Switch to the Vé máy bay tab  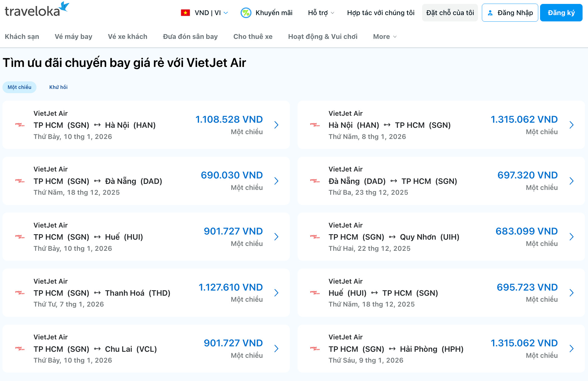(x=73, y=36)
